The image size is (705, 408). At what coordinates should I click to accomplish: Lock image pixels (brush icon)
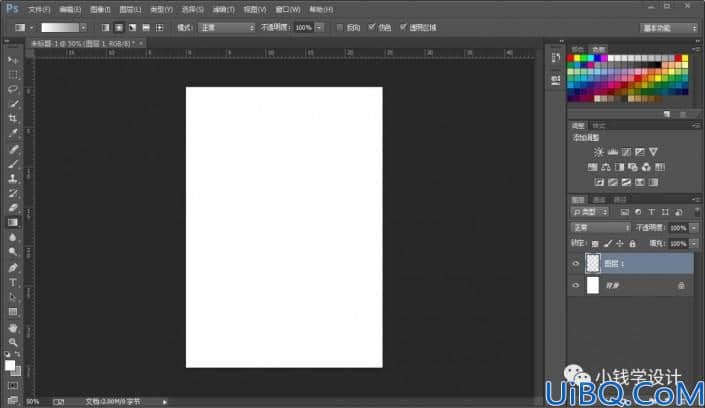[x=607, y=244]
